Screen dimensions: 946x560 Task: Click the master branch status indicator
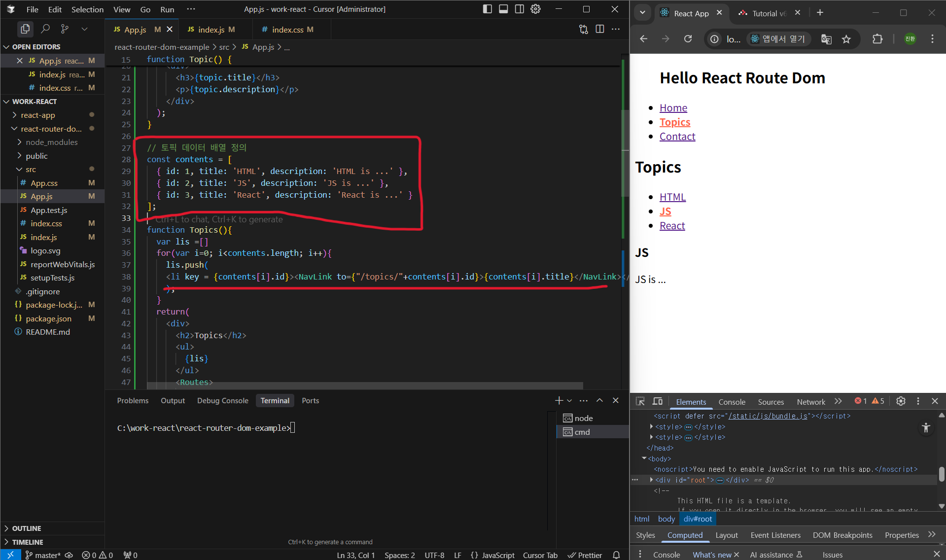[43, 555]
